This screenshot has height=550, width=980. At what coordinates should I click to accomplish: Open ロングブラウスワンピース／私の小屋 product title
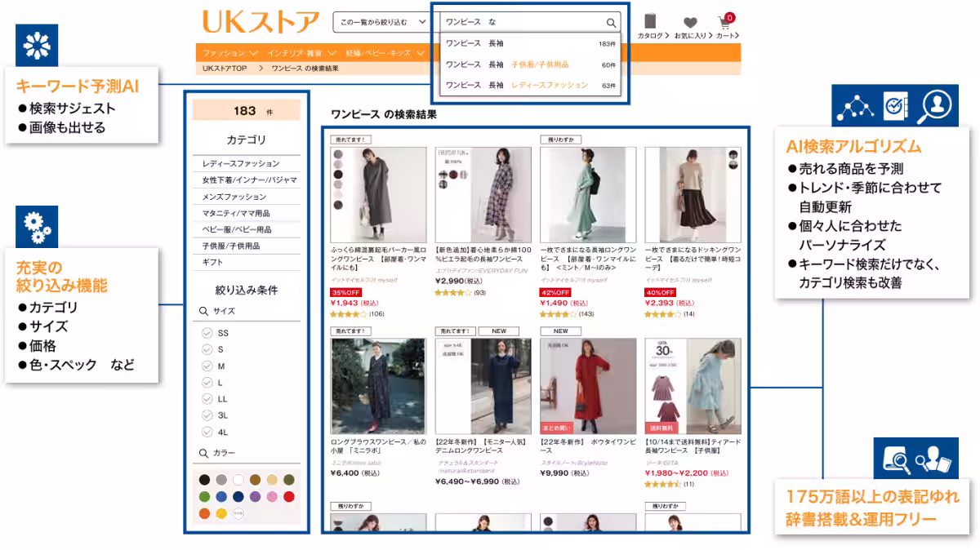[378, 446]
